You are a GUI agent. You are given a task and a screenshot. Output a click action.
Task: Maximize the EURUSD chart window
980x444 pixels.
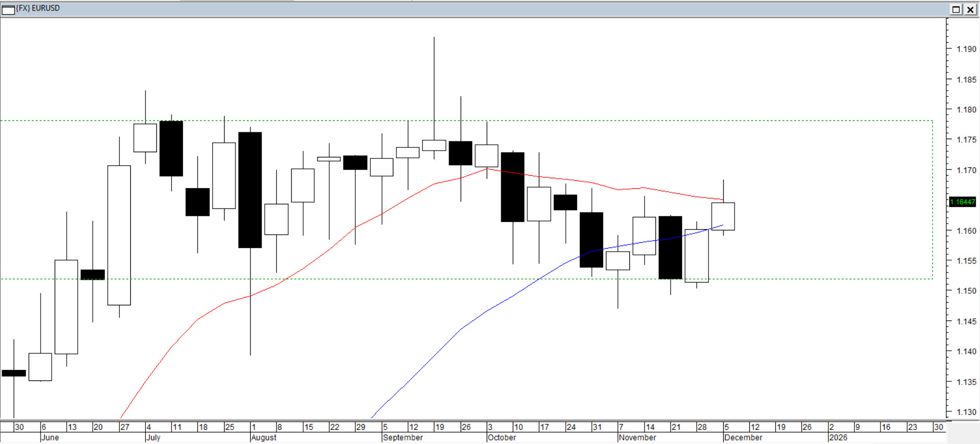(x=956, y=9)
